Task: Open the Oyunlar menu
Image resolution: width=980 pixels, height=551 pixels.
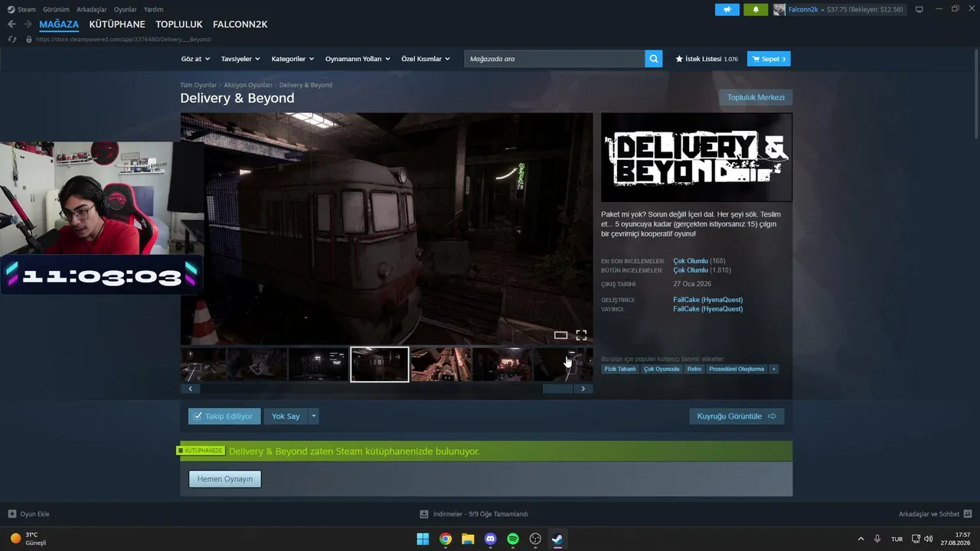Action: point(126,9)
